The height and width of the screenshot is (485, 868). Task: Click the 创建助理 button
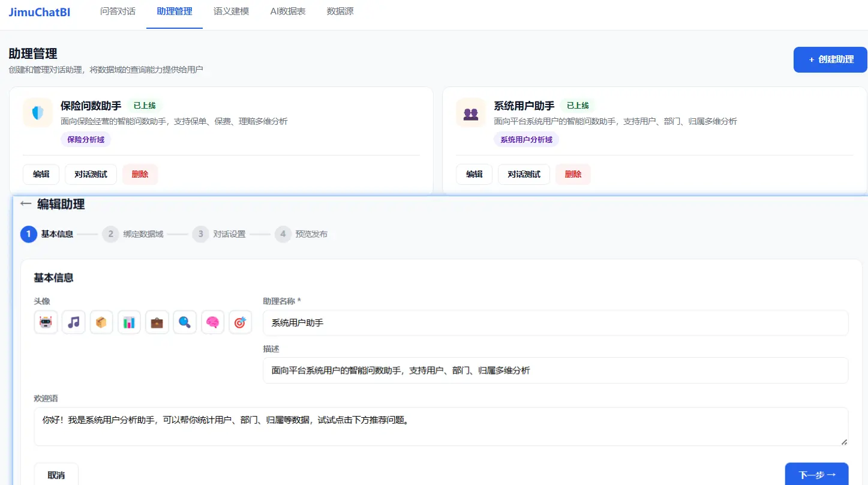(x=830, y=59)
